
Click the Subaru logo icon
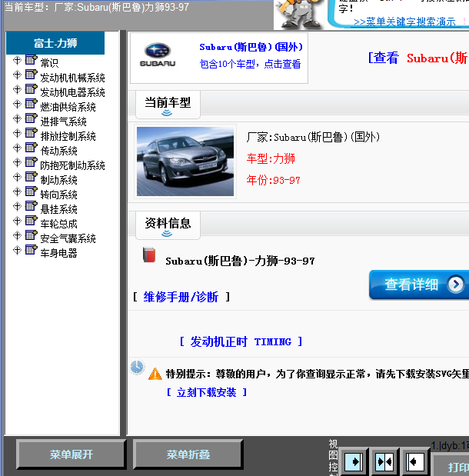coord(158,55)
